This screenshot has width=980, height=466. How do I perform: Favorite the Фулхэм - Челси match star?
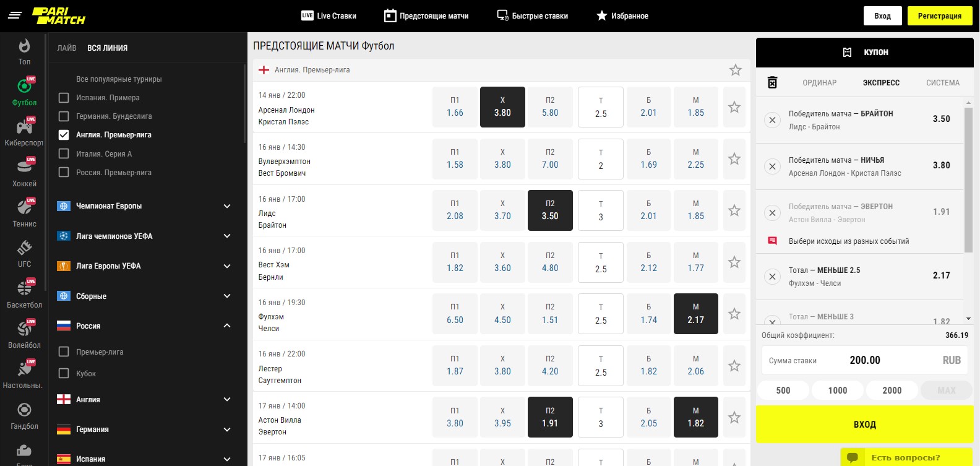(734, 314)
